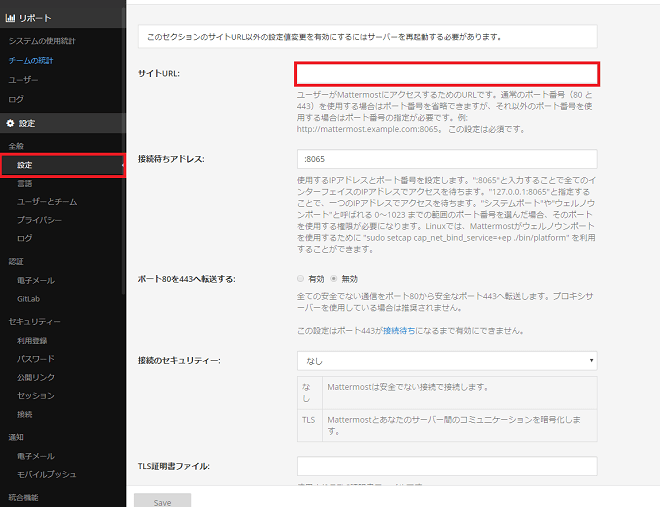The width and height of the screenshot is (660, 507).
Task: Click the サイトURL input field
Action: (447, 74)
